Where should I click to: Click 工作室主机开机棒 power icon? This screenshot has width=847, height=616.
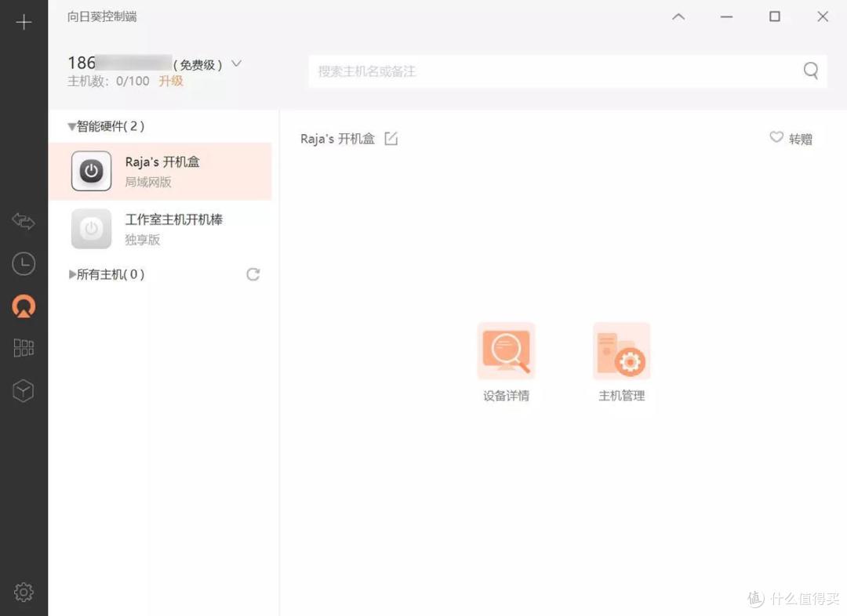click(91, 229)
